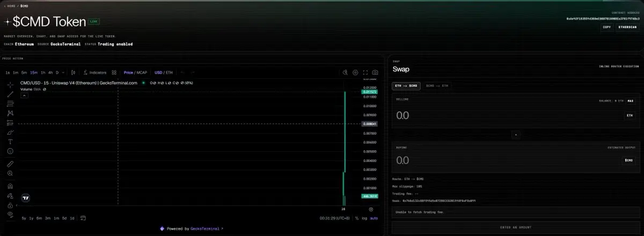This screenshot has width=644, height=236.
Task: Activate the zoom in tool
Action: [x=10, y=173]
